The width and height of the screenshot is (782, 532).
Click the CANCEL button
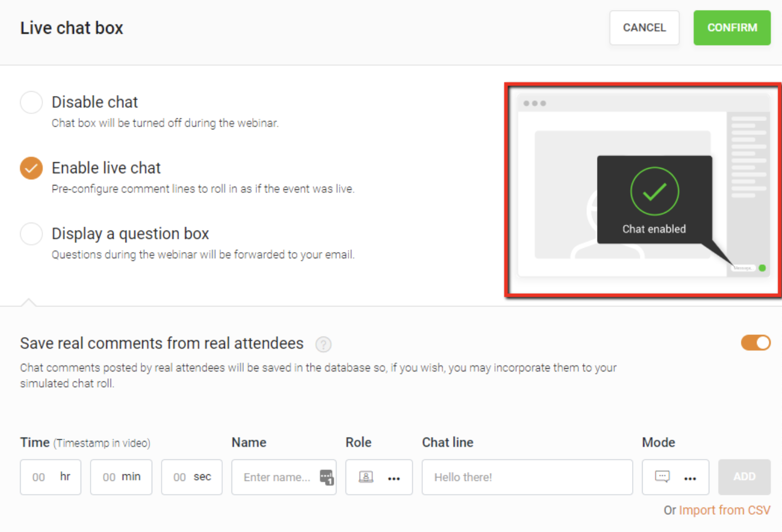pyautogui.click(x=644, y=28)
